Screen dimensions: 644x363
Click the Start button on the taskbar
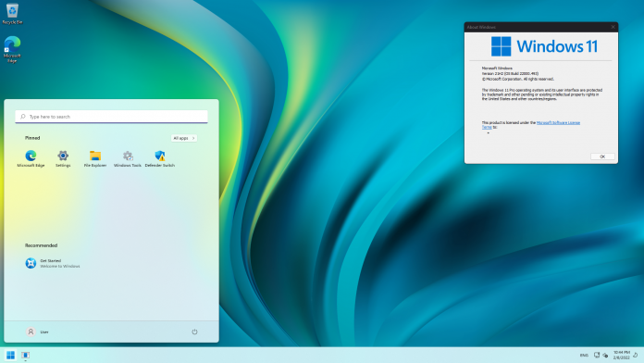[x=11, y=356]
